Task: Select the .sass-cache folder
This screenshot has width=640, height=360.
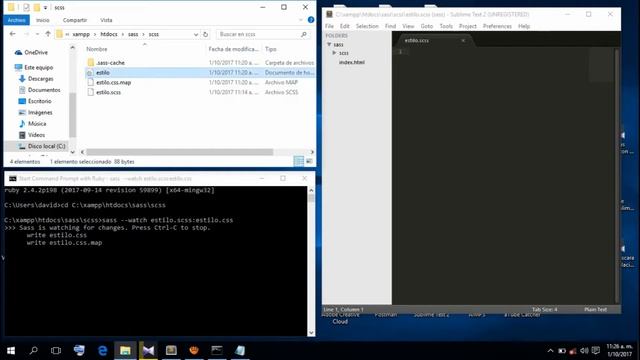Action: coord(110,63)
